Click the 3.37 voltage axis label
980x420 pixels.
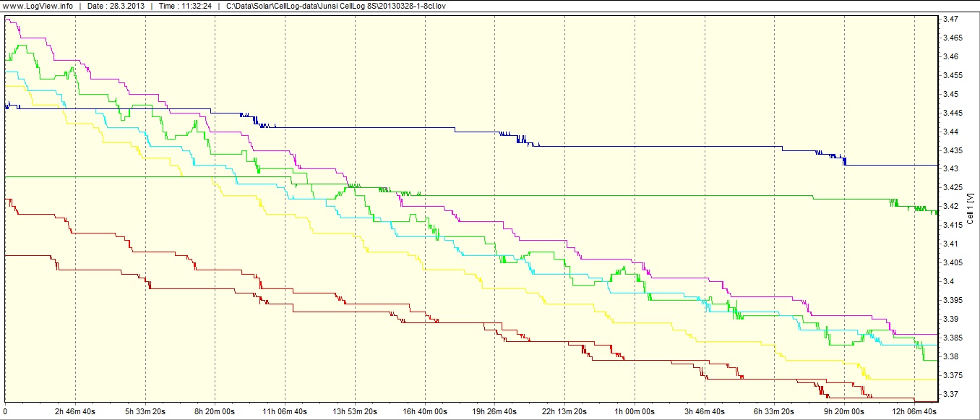950,394
